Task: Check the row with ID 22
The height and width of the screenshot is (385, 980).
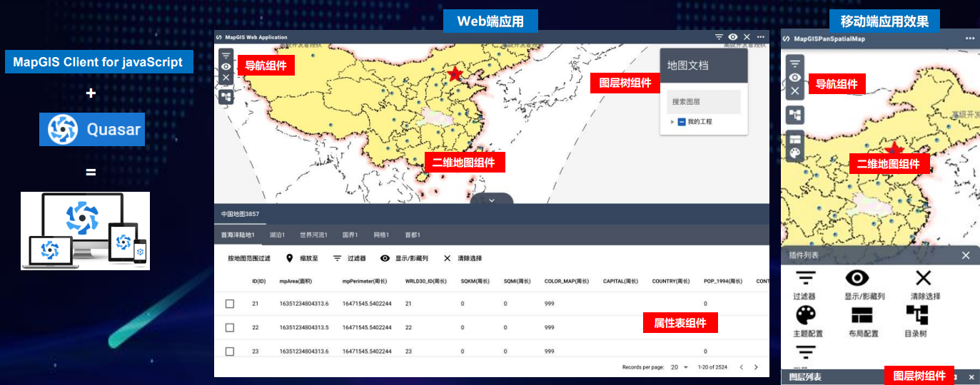Action: [230, 327]
